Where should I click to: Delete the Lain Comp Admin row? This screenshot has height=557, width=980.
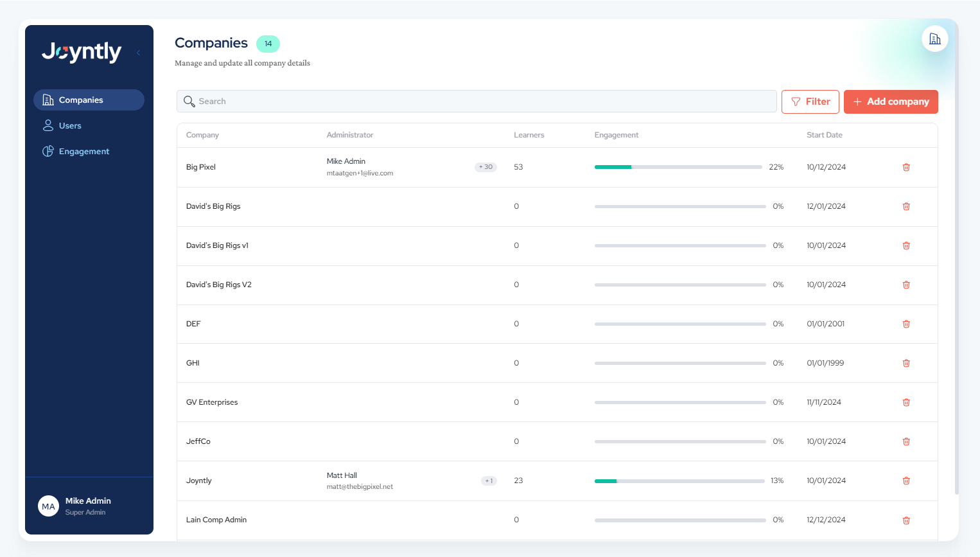(x=906, y=520)
